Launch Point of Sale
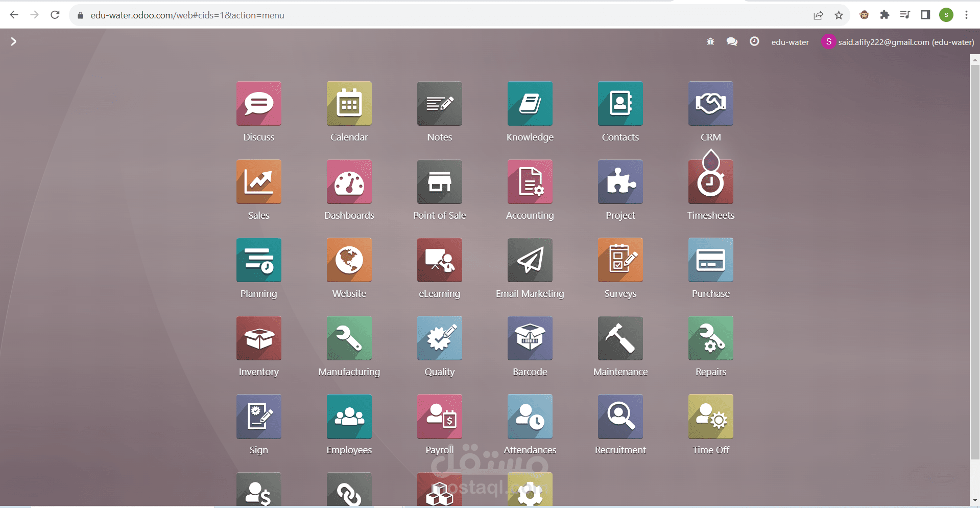 pos(440,182)
